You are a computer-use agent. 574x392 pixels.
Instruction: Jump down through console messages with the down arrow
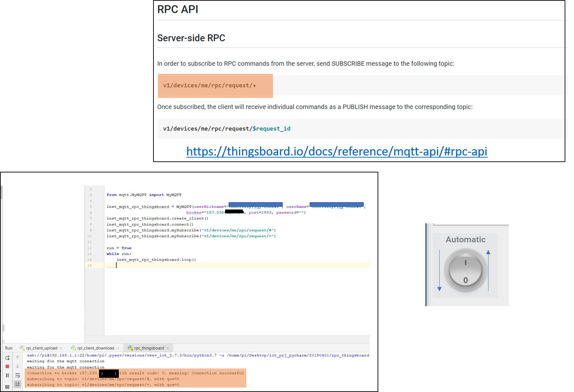[17, 366]
